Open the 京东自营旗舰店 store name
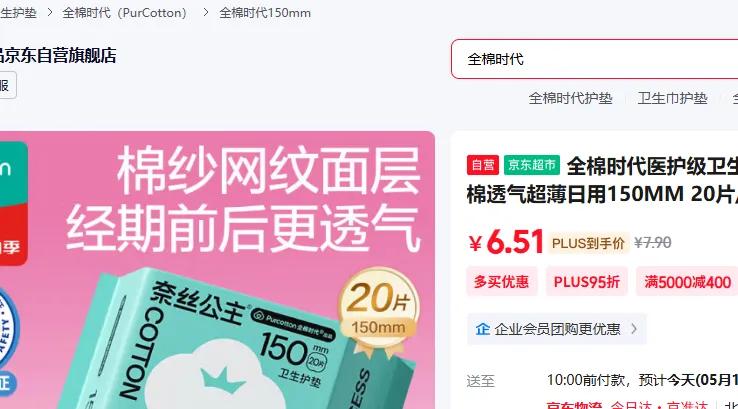The width and height of the screenshot is (738, 409). [x=58, y=56]
